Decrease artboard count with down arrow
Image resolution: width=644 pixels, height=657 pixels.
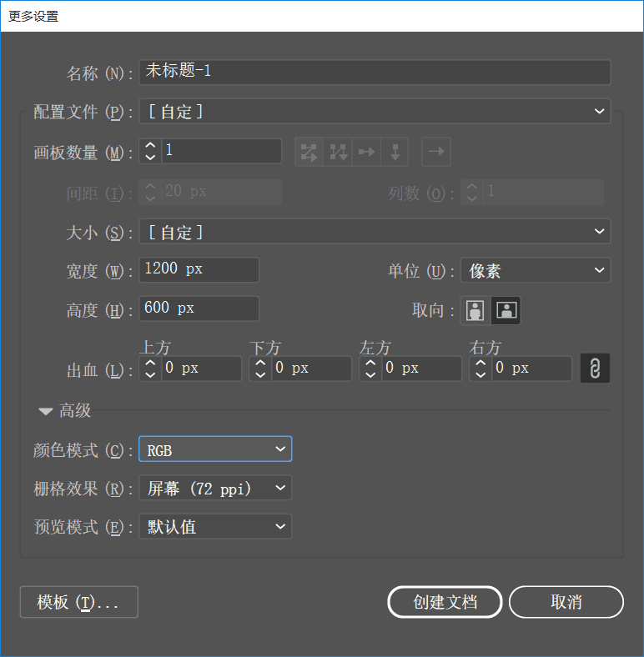[x=150, y=157]
